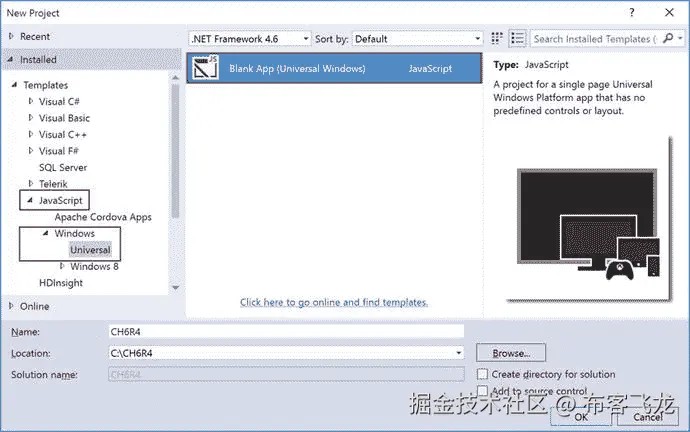
Task: Select HDInsight template category
Action: pyautogui.click(x=61, y=282)
